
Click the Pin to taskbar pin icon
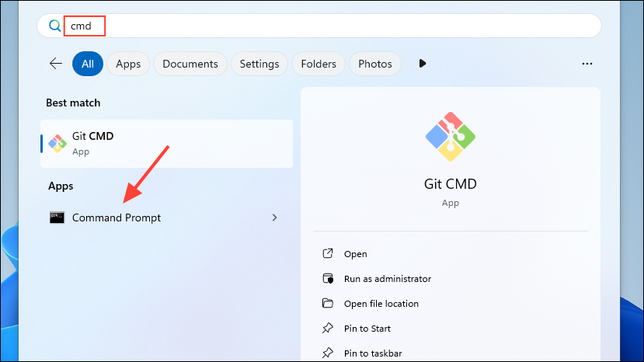pos(327,353)
